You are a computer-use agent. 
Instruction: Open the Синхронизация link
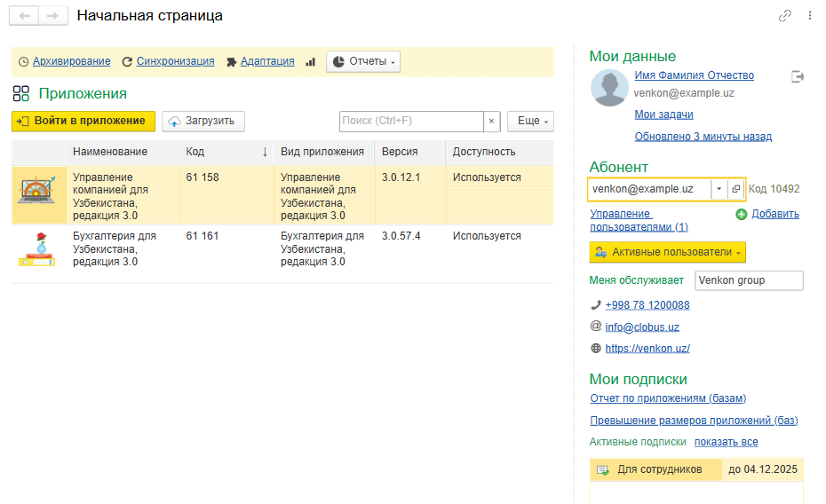click(175, 61)
